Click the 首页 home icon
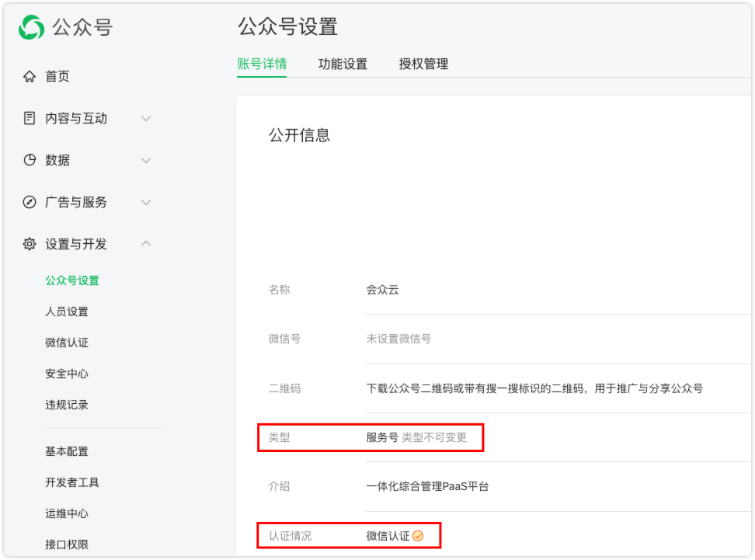Viewport: 755px width, 560px height. tap(30, 76)
